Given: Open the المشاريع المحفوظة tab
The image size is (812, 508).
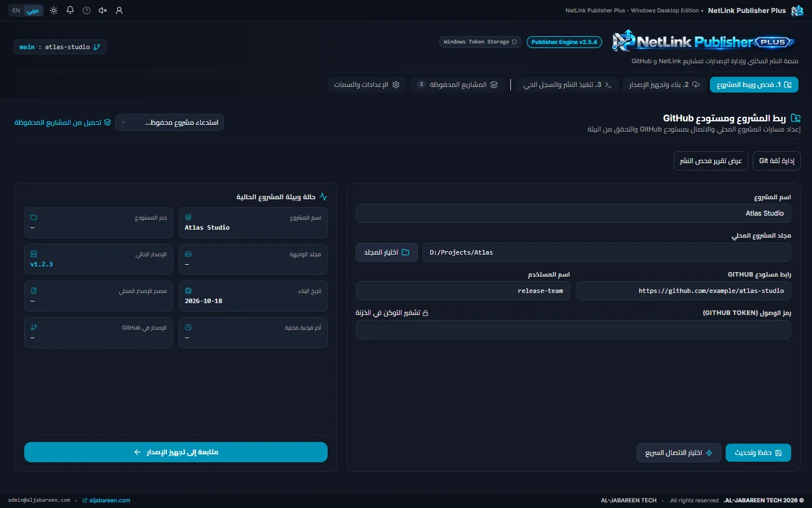Looking at the screenshot, I should 457,85.
